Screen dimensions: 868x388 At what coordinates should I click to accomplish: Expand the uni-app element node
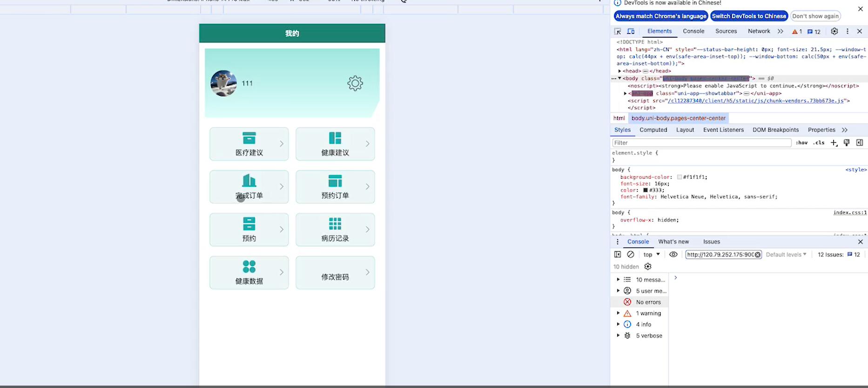pyautogui.click(x=626, y=94)
